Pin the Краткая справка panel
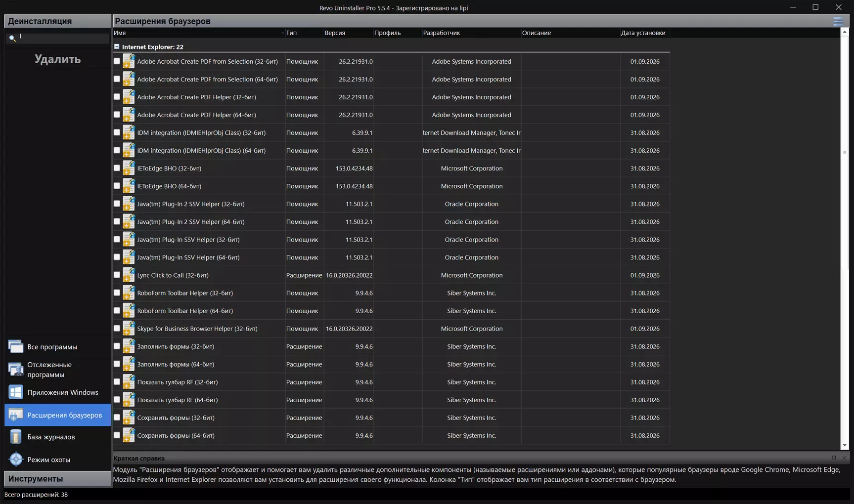This screenshot has height=504, width=854. click(x=834, y=458)
